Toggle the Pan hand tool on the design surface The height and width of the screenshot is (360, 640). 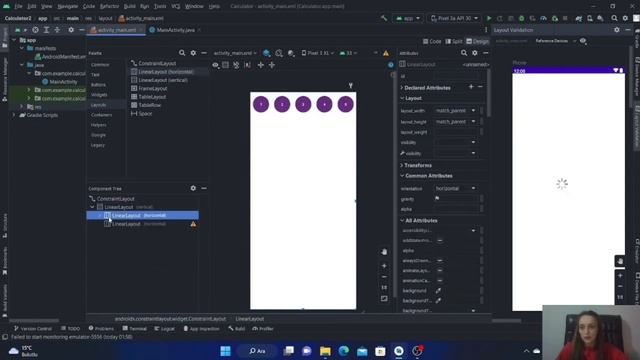coord(384,252)
